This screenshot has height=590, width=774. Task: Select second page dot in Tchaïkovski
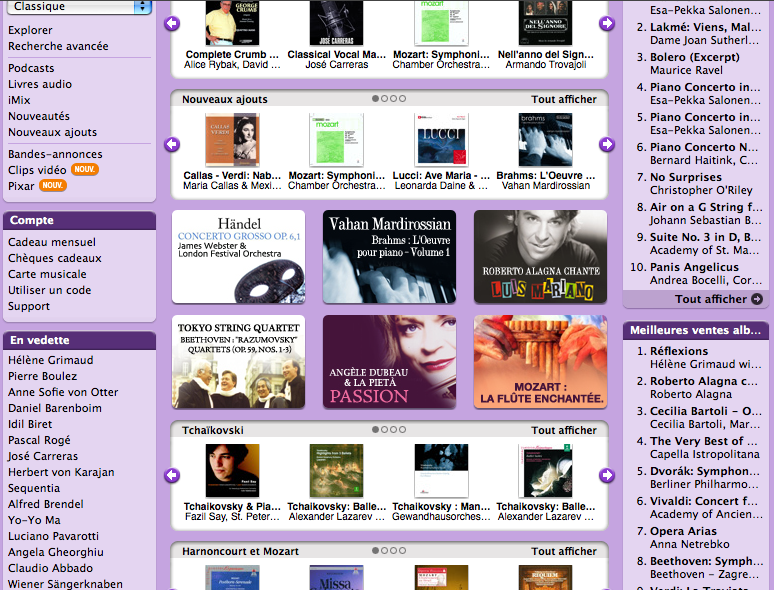point(385,430)
